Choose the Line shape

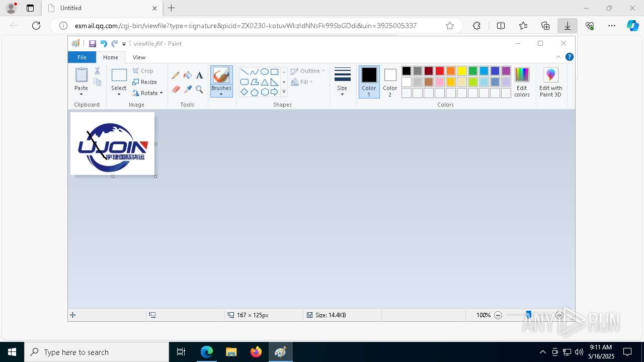pos(245,72)
